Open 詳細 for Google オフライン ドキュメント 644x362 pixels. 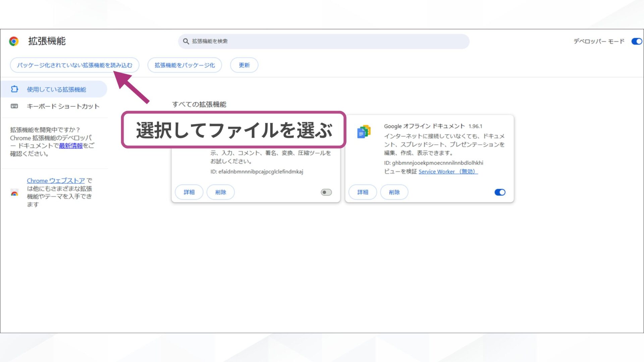pyautogui.click(x=362, y=192)
